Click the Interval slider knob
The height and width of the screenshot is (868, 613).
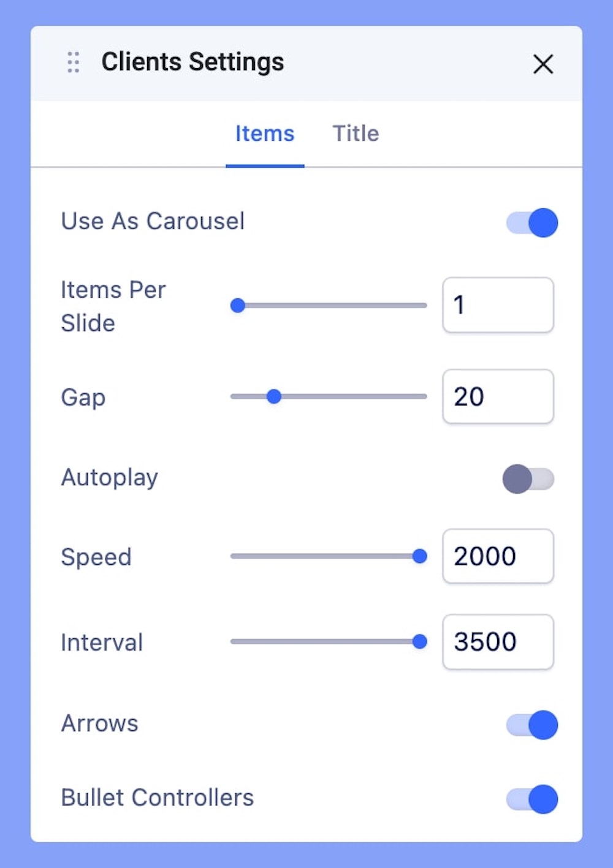tap(420, 641)
